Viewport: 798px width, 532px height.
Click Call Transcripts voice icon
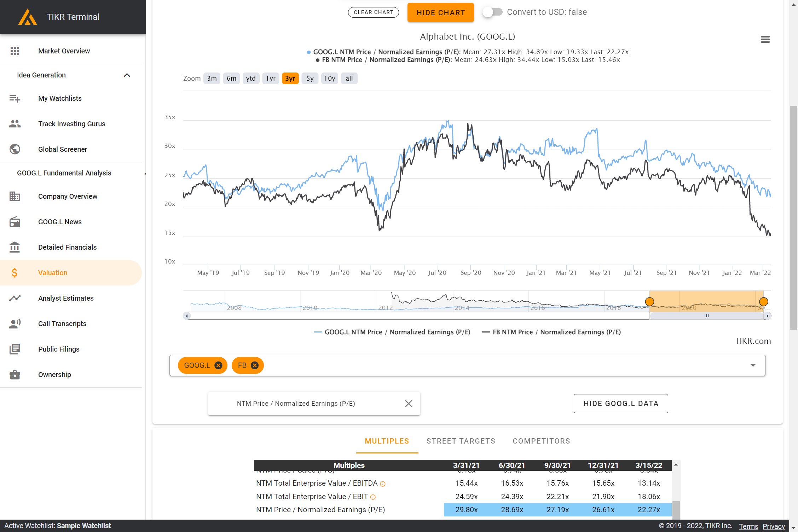tap(15, 324)
